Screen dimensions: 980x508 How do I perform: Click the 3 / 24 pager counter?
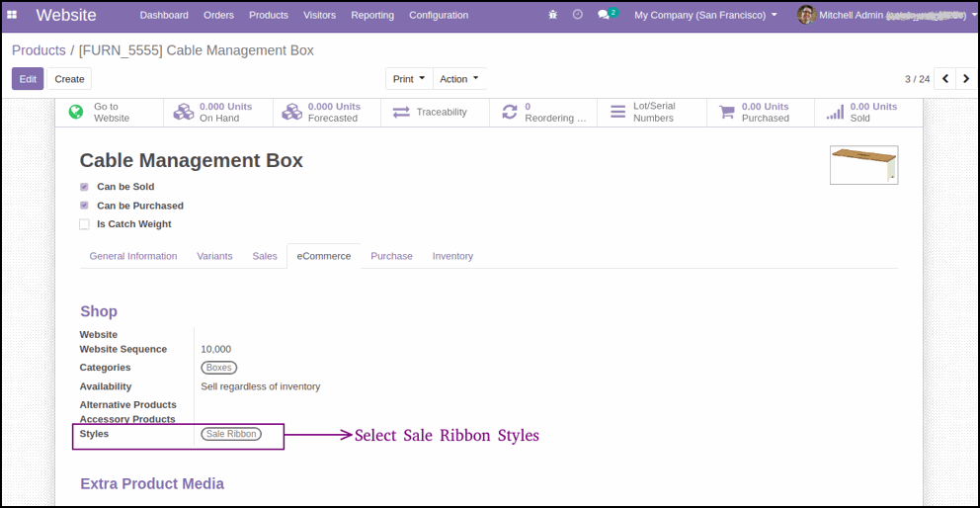917,79
